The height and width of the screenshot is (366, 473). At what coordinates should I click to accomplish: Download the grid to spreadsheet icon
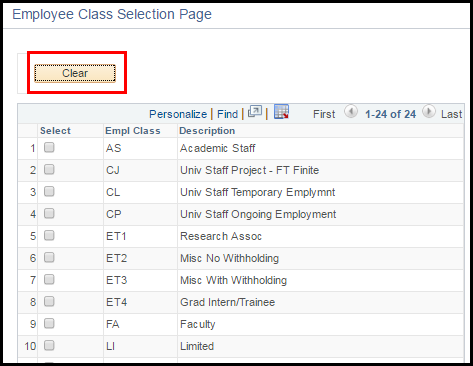tap(281, 112)
